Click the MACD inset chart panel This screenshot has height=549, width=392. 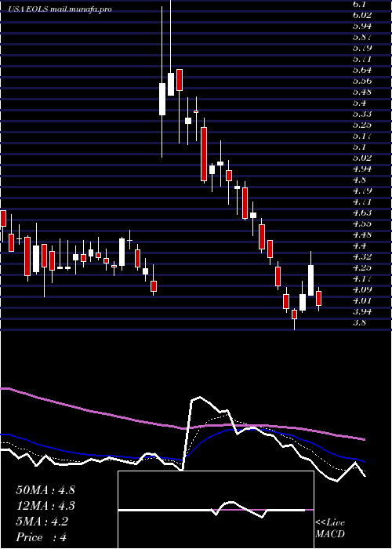(x=216, y=510)
